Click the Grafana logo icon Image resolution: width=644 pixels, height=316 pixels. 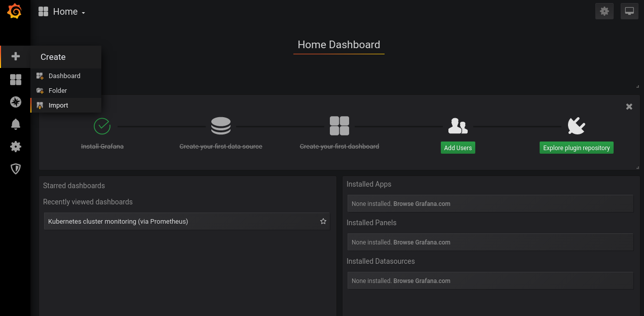(x=15, y=11)
